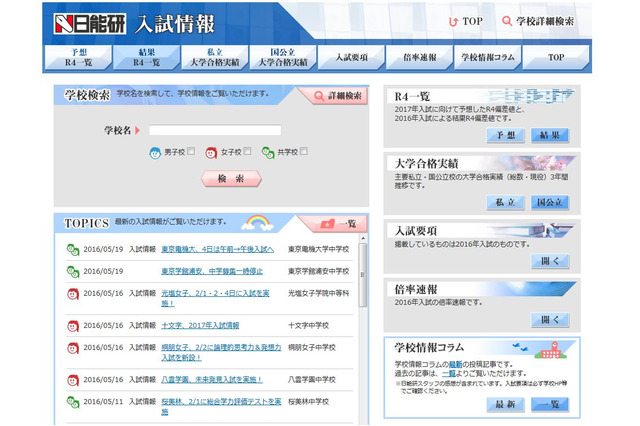Viewport: 640px width, 426px height.
Task: Click 予想 button in R4一覧 panel
Action: (x=505, y=135)
